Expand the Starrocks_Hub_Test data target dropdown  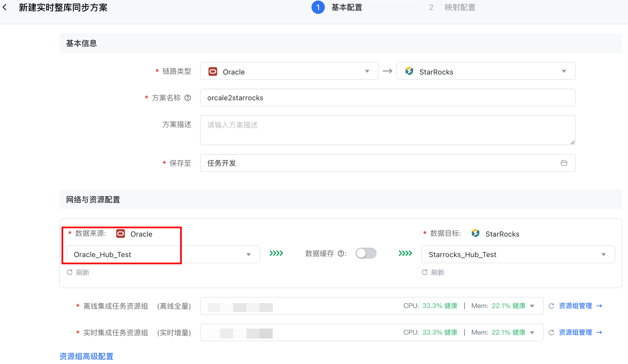pyautogui.click(x=518, y=254)
